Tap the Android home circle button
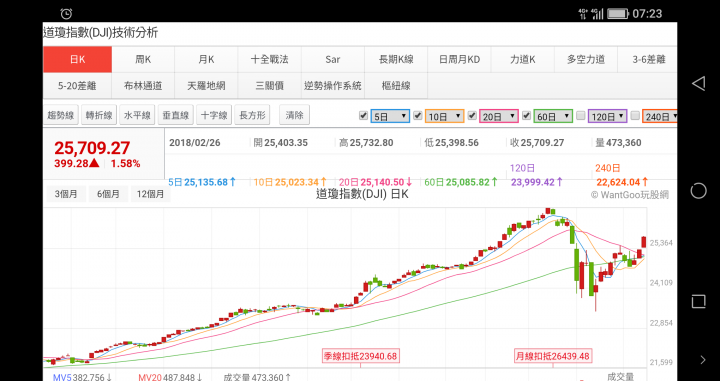Viewport: 720px width, 381px height. click(698, 190)
